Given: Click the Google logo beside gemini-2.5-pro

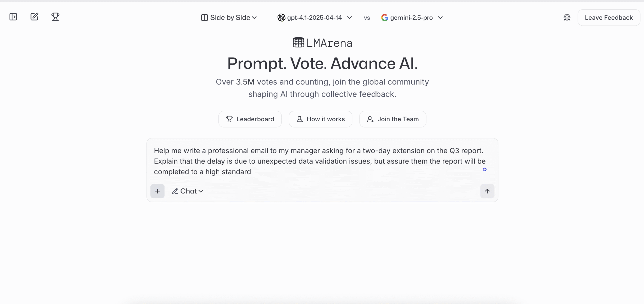Looking at the screenshot, I should coord(384,18).
